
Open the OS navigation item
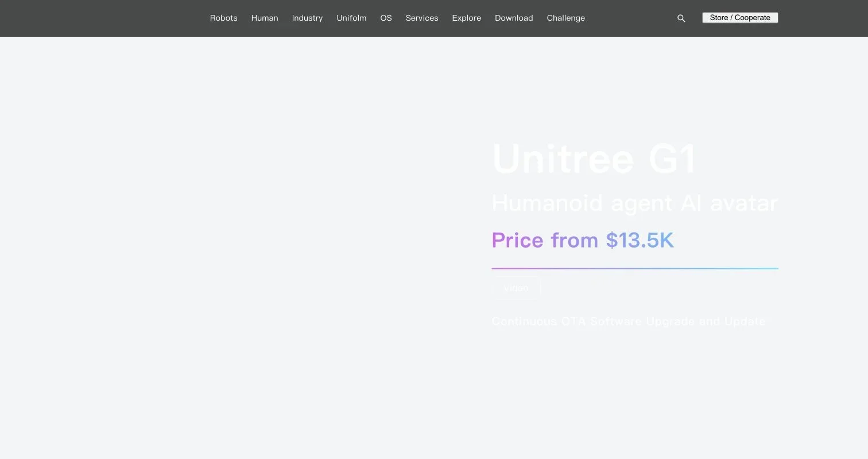coord(386,18)
